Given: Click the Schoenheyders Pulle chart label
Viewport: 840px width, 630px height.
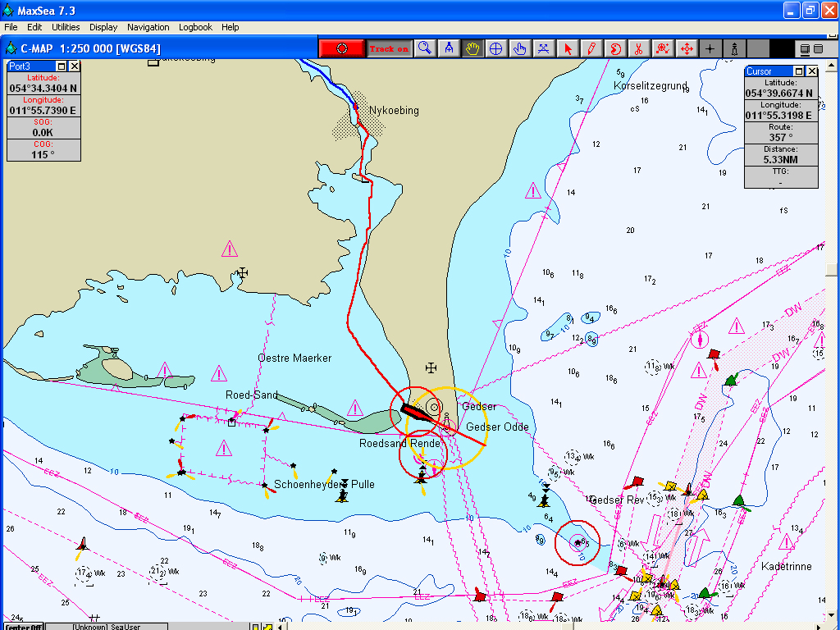Looking at the screenshot, I should [x=324, y=484].
